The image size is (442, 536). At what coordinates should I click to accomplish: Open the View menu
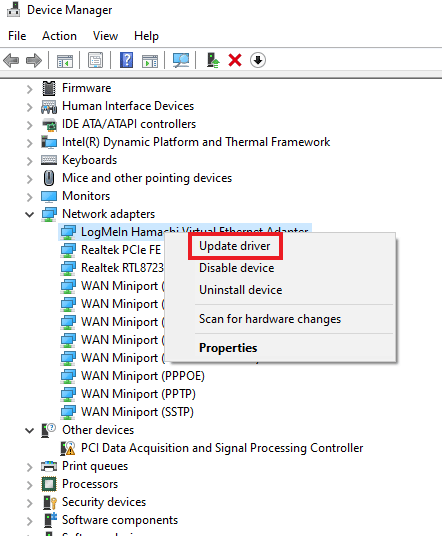click(x=105, y=36)
